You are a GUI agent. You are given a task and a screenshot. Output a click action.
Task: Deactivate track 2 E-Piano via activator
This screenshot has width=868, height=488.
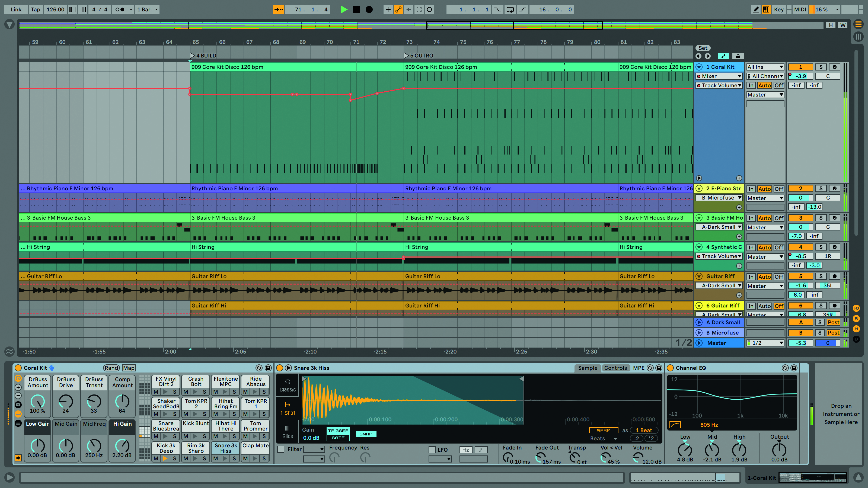[800, 189]
